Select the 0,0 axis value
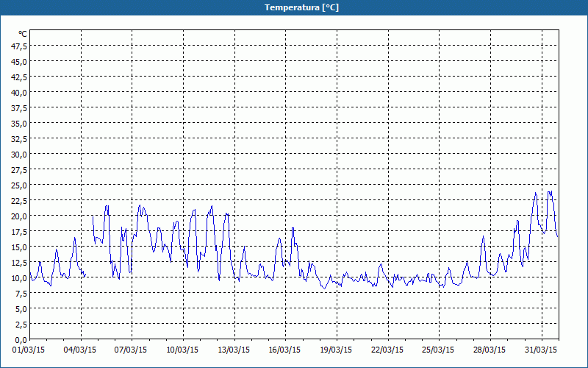588x368 pixels. (x=21, y=340)
